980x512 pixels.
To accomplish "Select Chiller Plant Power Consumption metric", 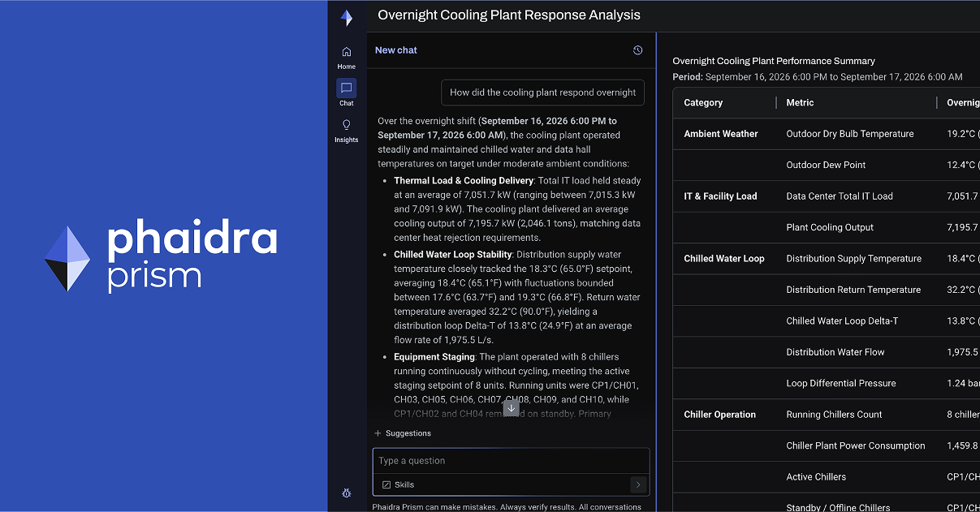I will tap(856, 445).
